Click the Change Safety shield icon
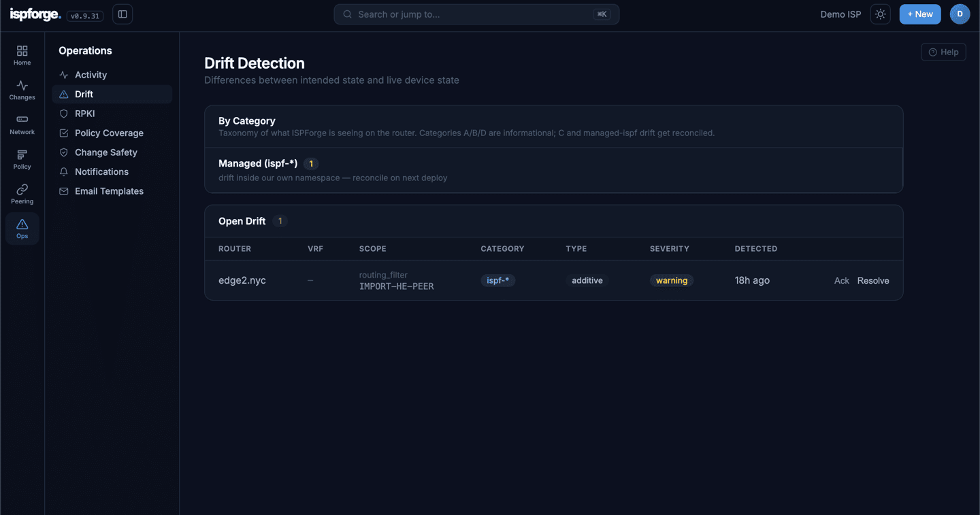 (x=64, y=152)
